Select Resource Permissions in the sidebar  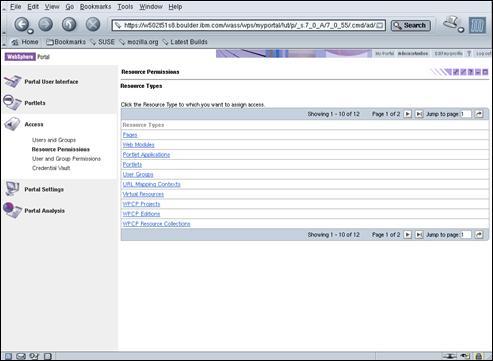61,149
